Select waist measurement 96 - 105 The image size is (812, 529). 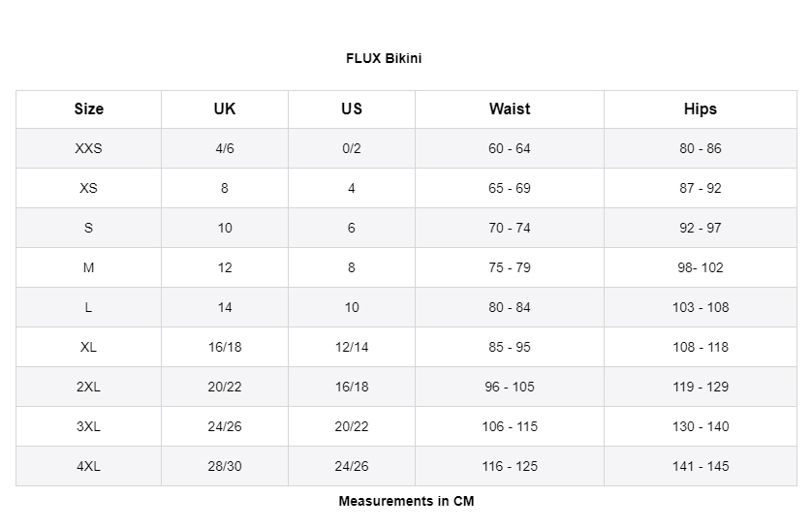(510, 387)
